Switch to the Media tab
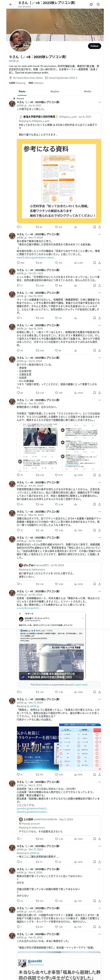The width and height of the screenshot is (110, 980). [88, 91]
